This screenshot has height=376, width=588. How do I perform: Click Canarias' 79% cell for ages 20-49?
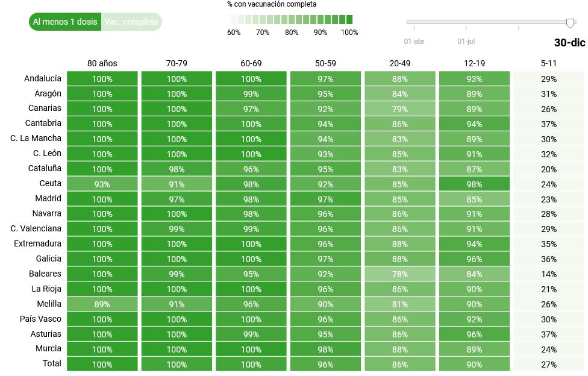point(400,109)
